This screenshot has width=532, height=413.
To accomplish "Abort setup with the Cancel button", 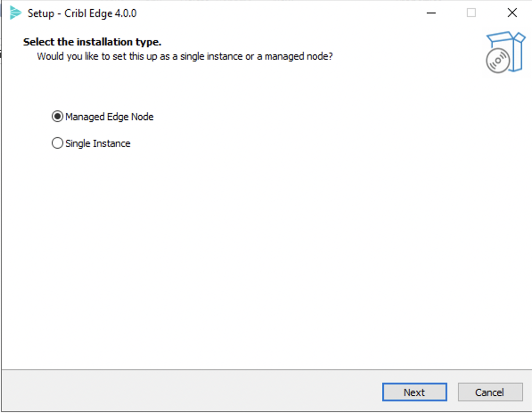I will 489,392.
